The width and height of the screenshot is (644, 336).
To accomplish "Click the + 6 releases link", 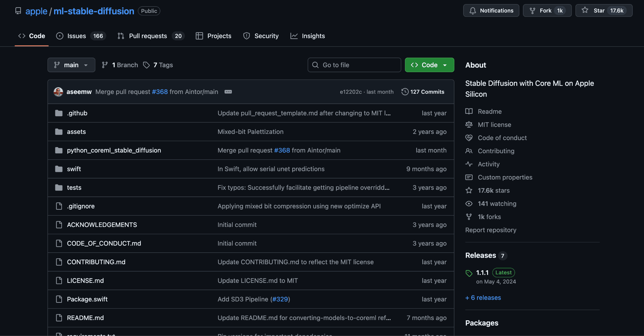I will (483, 298).
